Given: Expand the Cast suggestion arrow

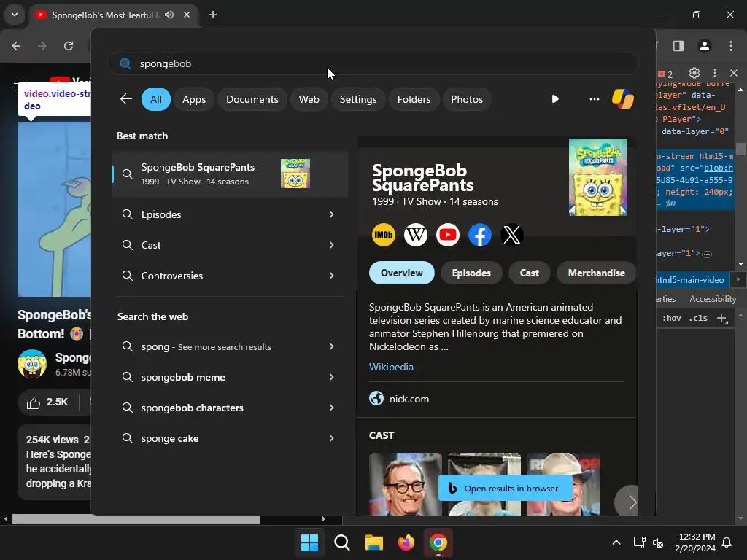Looking at the screenshot, I should (x=332, y=245).
